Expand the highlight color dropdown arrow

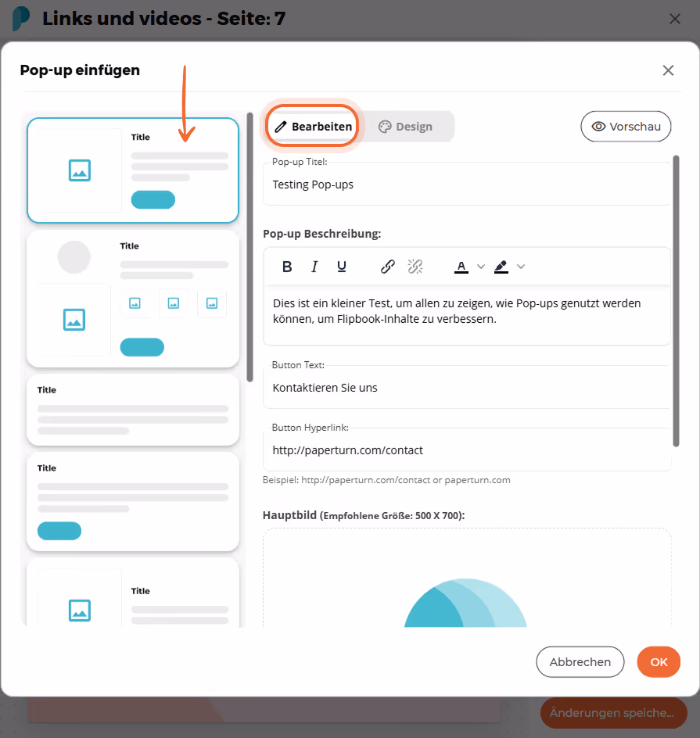(x=521, y=267)
